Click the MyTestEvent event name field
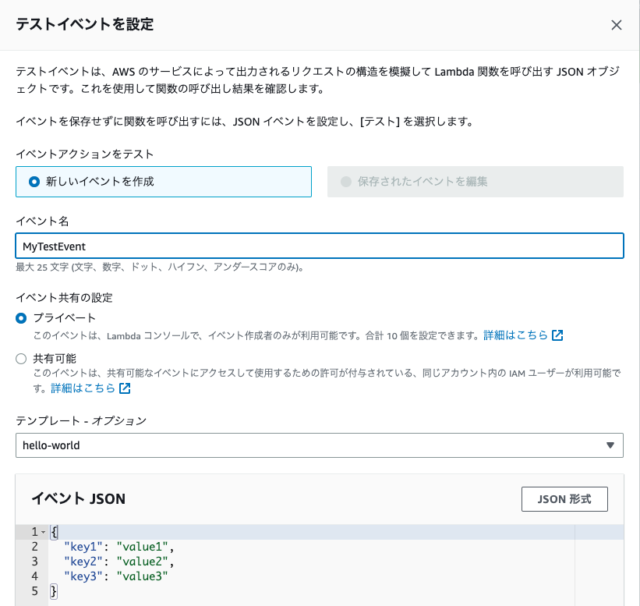The image size is (640, 606). pyautogui.click(x=320, y=246)
